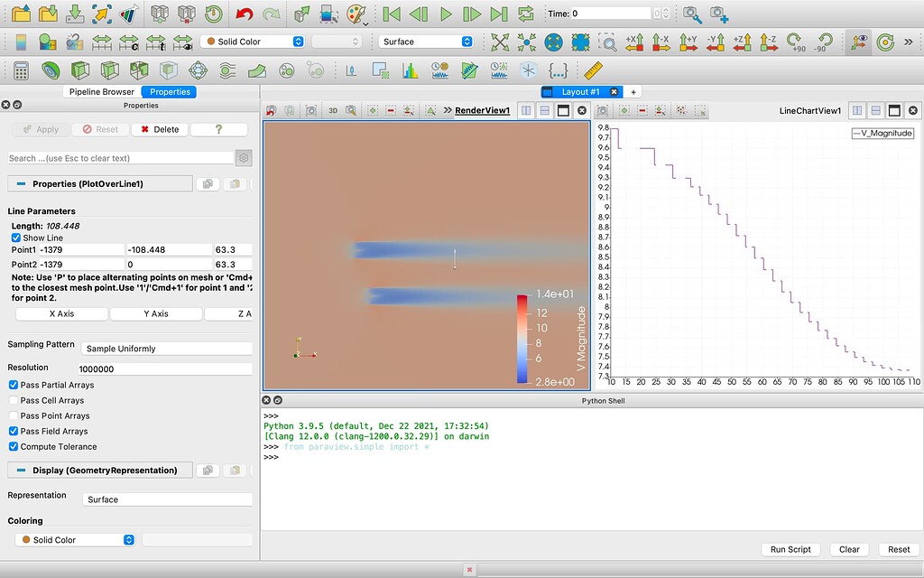Screen dimensions: 924x578
Task: Uncheck the Show Line checkbox
Action: pos(16,238)
